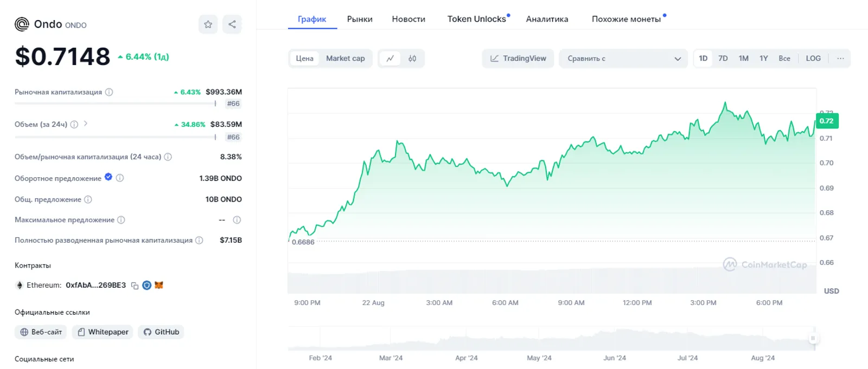Screen dimensions: 868x369
Task: Click the 1.39B ONDO circulating supply value
Action: pos(221,178)
